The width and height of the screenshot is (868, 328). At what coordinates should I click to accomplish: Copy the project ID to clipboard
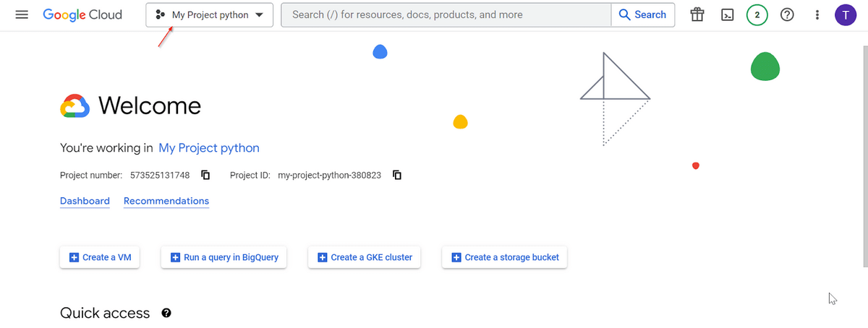click(396, 175)
